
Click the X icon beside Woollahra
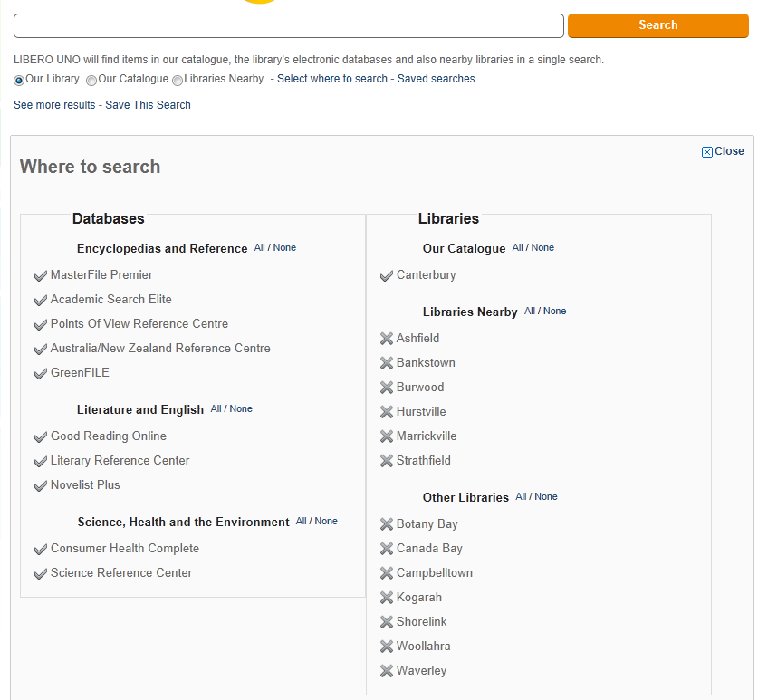(x=387, y=647)
